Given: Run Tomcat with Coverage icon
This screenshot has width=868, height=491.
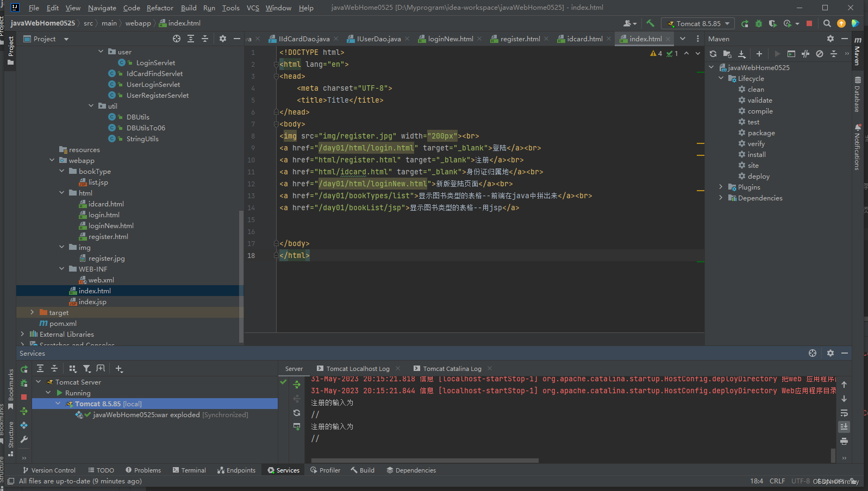Looking at the screenshot, I should coord(772,23).
